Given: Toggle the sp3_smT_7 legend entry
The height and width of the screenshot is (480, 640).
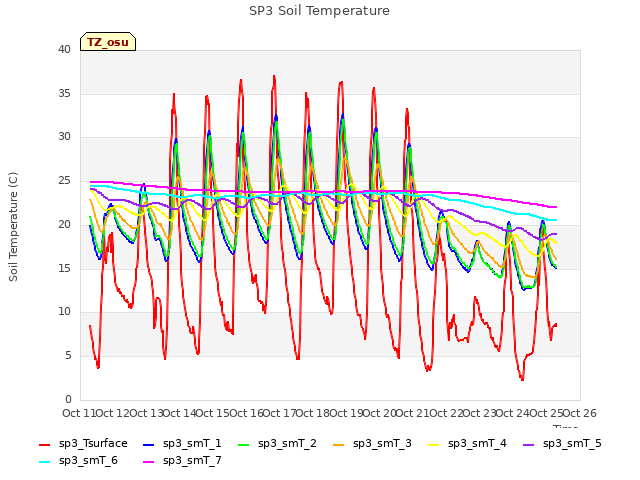Looking at the screenshot, I should pyautogui.click(x=182, y=460).
